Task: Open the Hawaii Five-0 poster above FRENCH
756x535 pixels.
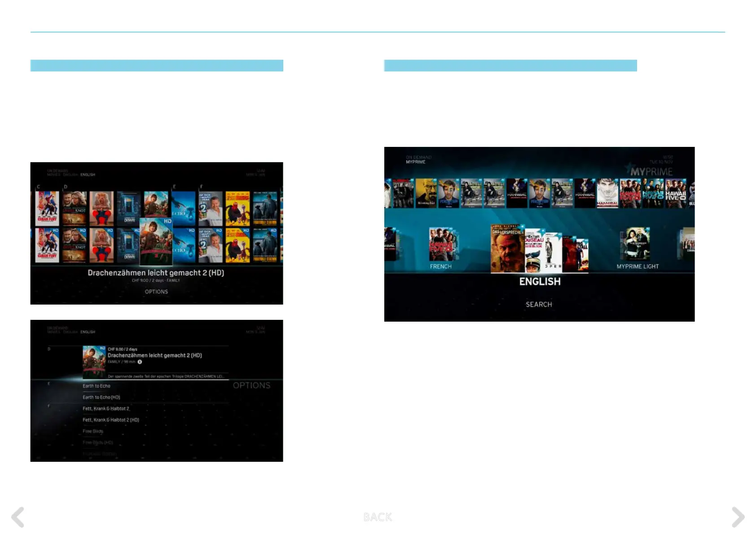Action: point(441,244)
